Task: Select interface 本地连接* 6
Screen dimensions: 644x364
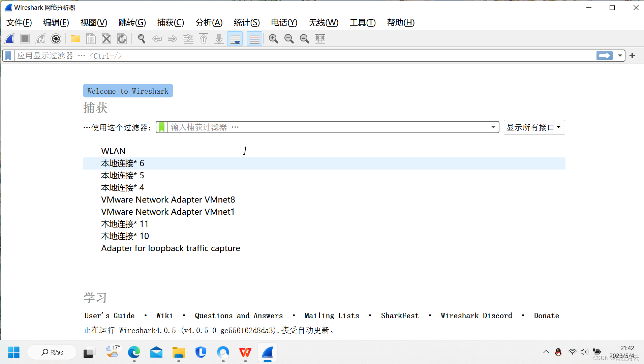Action: pyautogui.click(x=324, y=163)
